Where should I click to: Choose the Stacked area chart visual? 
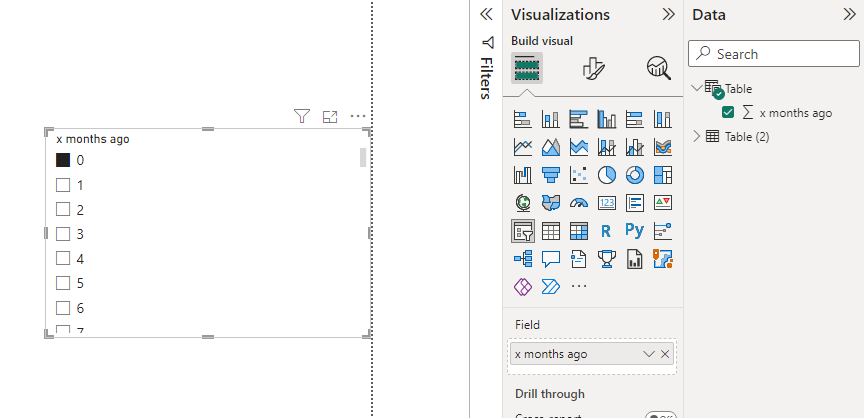click(579, 147)
